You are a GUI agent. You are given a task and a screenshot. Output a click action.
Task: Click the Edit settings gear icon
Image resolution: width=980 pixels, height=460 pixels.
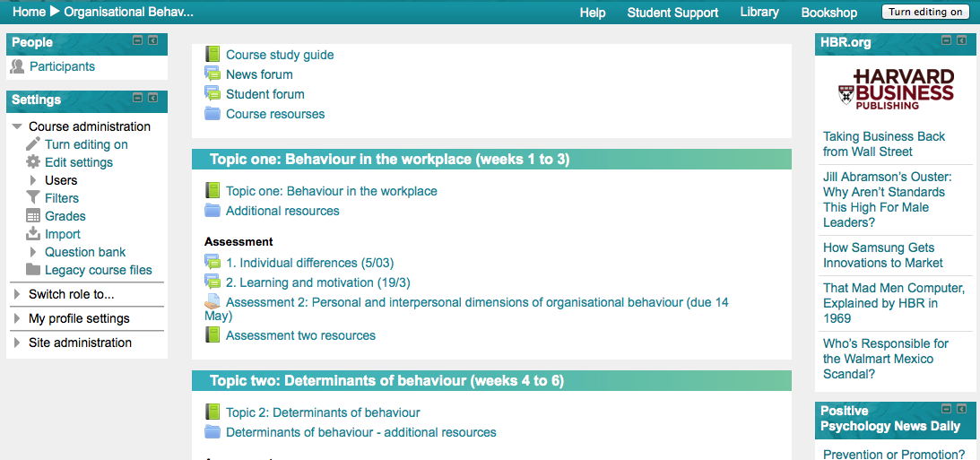(33, 162)
